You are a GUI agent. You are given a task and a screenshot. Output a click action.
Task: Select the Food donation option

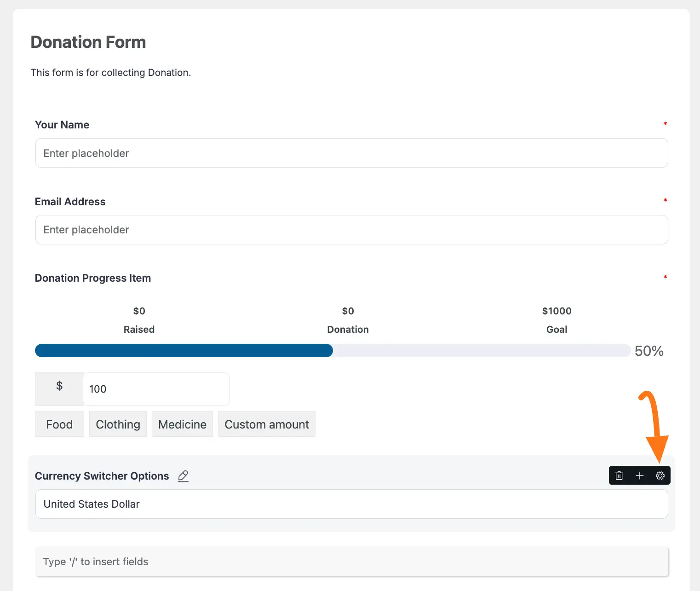click(x=59, y=424)
